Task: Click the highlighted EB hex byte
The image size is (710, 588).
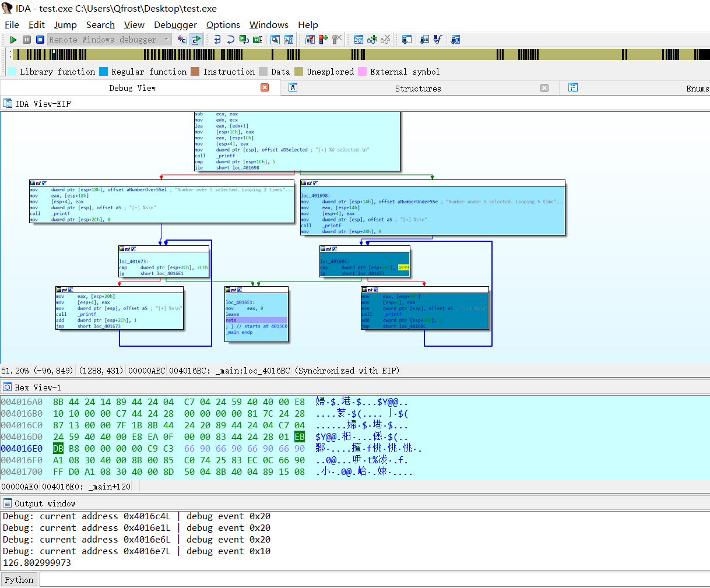Action: coord(300,436)
